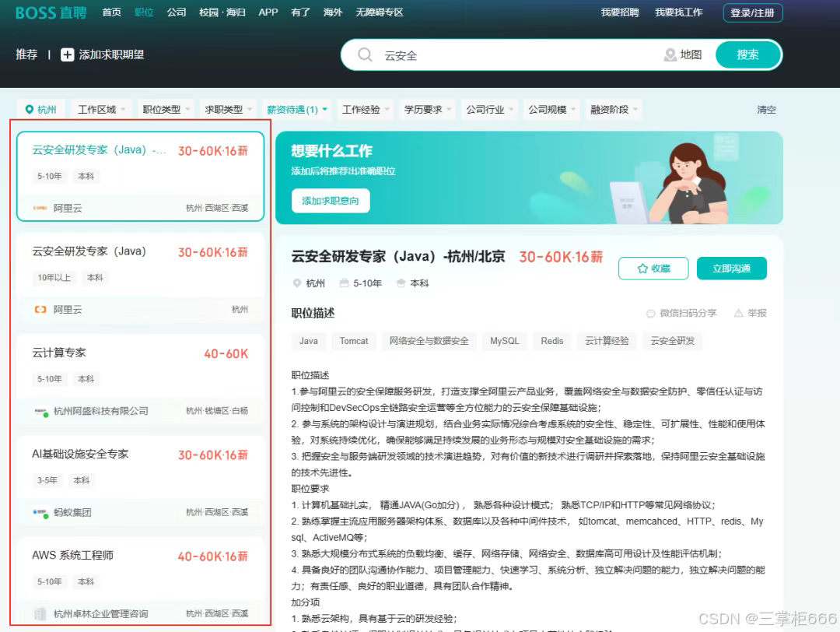Screen dimensions: 840x632
Task: Open the 云安全研发专家 (Java) 10年以上 card
Action: (140, 277)
